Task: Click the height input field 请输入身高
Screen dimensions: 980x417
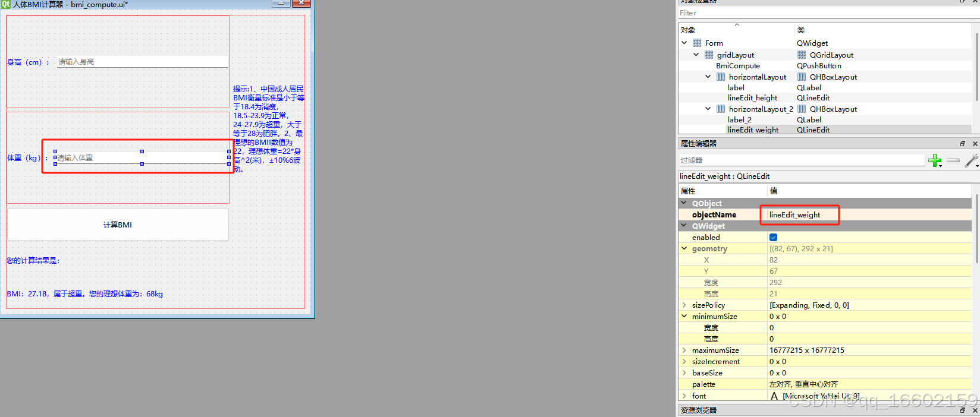Action: [142, 62]
